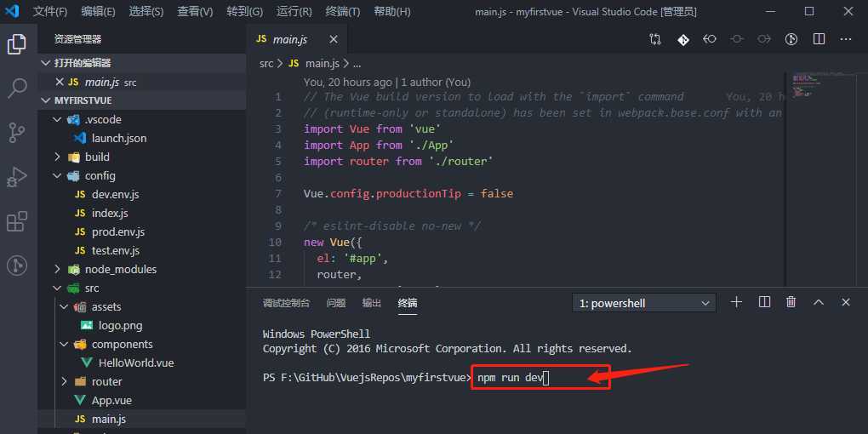Image resolution: width=868 pixels, height=434 pixels.
Task: Open the 选择(S) menu
Action: (x=146, y=12)
